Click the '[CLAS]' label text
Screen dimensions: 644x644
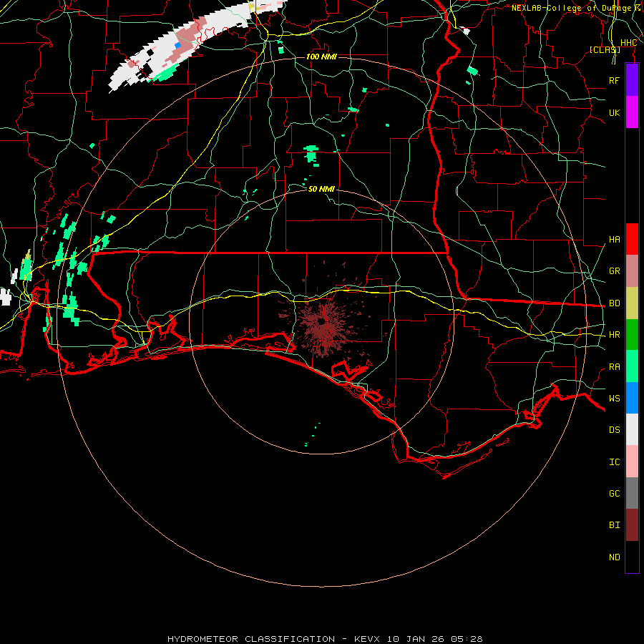[605, 49]
